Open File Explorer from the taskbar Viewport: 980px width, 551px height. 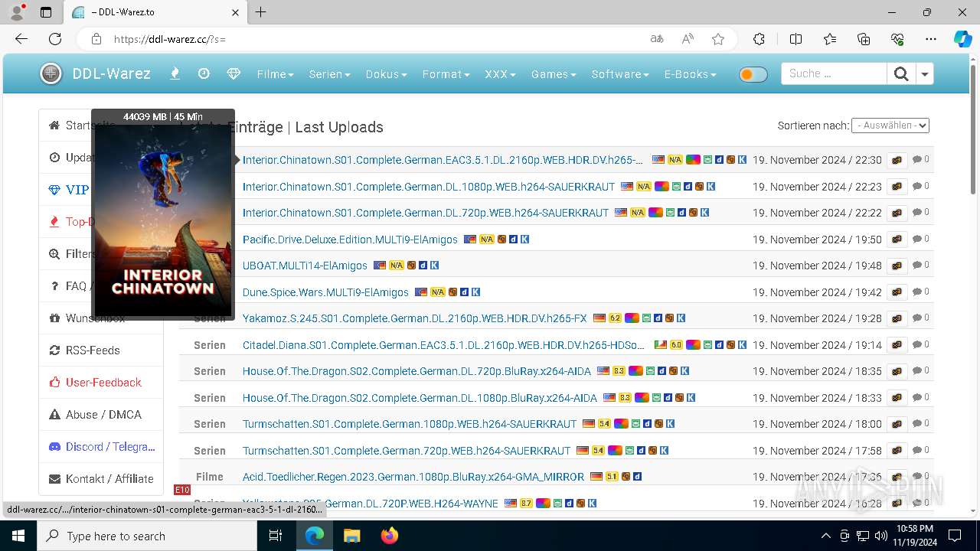point(352,536)
